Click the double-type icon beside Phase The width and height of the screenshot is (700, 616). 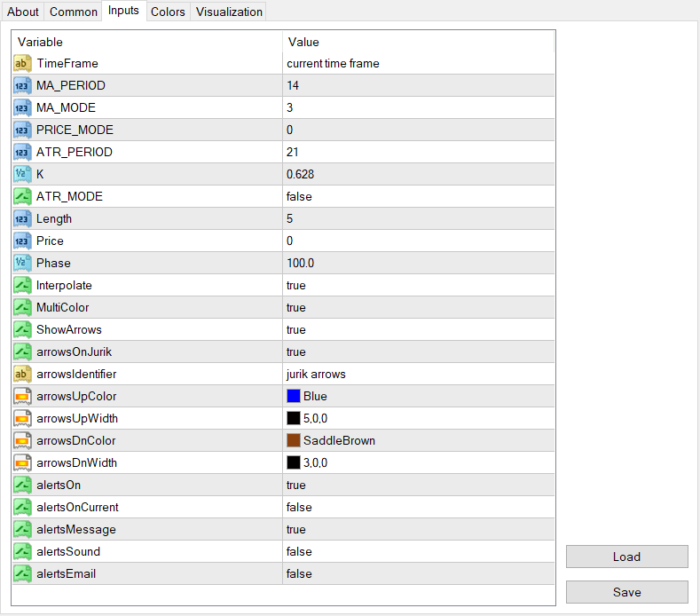tap(23, 264)
